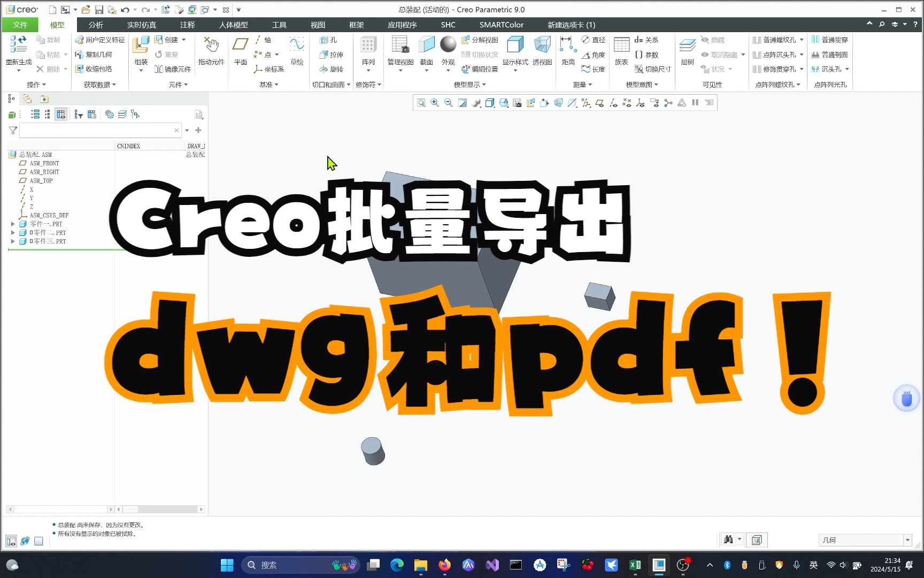Select the 距离 distance measure tool
The width and height of the screenshot is (924, 578).
[x=568, y=50]
